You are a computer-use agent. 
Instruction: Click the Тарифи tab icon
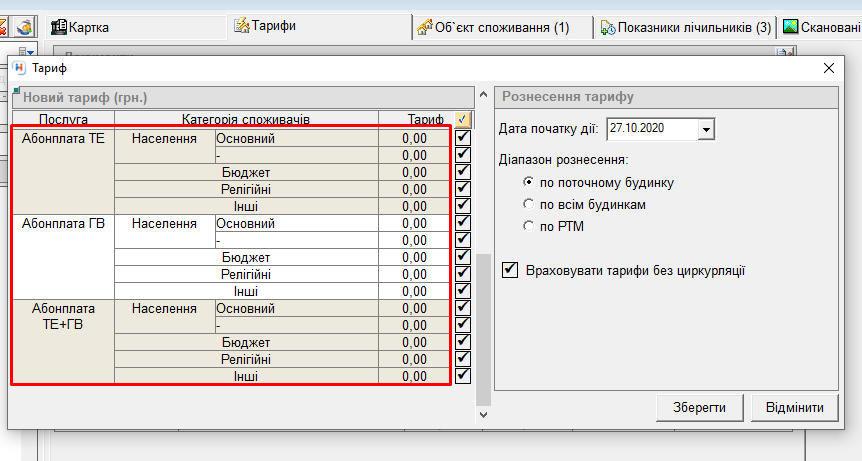(x=242, y=25)
